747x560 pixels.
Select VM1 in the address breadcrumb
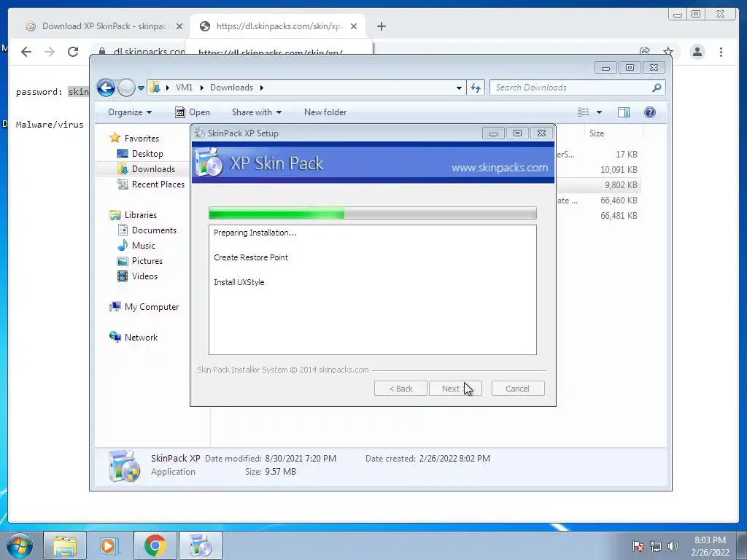coord(184,87)
